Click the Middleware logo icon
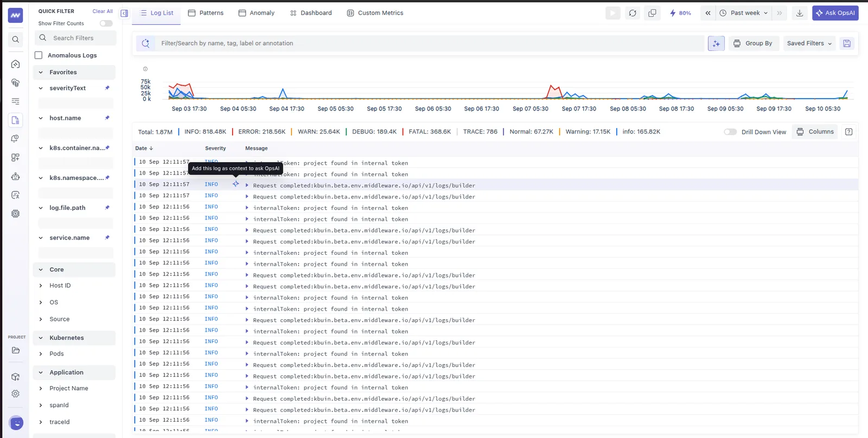Image resolution: width=868 pixels, height=438 pixels. point(15,15)
